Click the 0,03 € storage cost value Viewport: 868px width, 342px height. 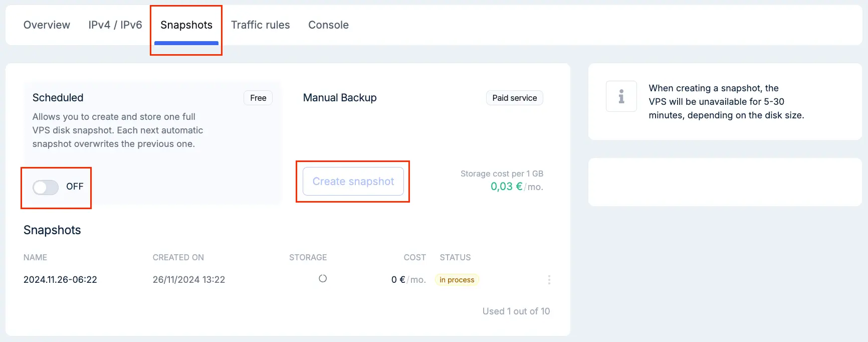[507, 187]
